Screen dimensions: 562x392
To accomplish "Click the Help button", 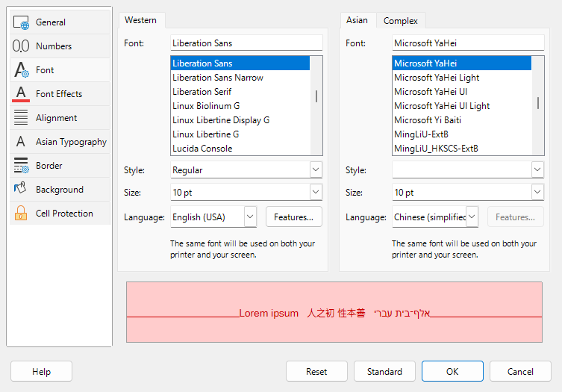I will (x=41, y=372).
